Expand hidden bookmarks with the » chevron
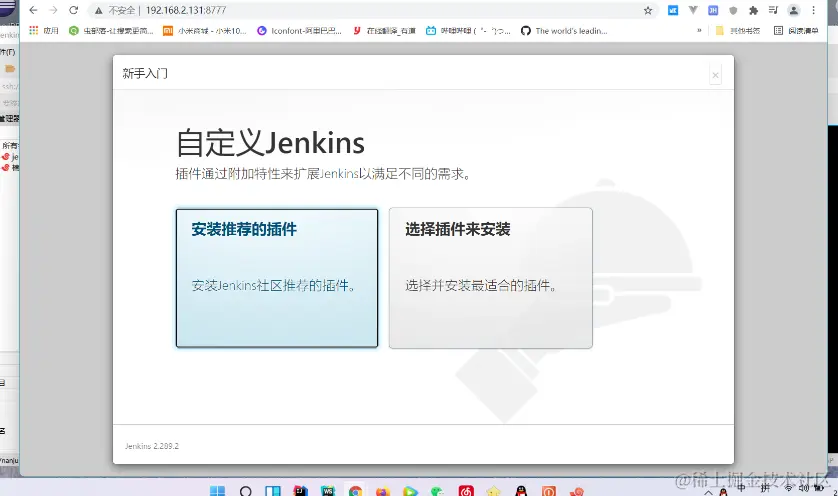The height and width of the screenshot is (496, 838). [699, 31]
